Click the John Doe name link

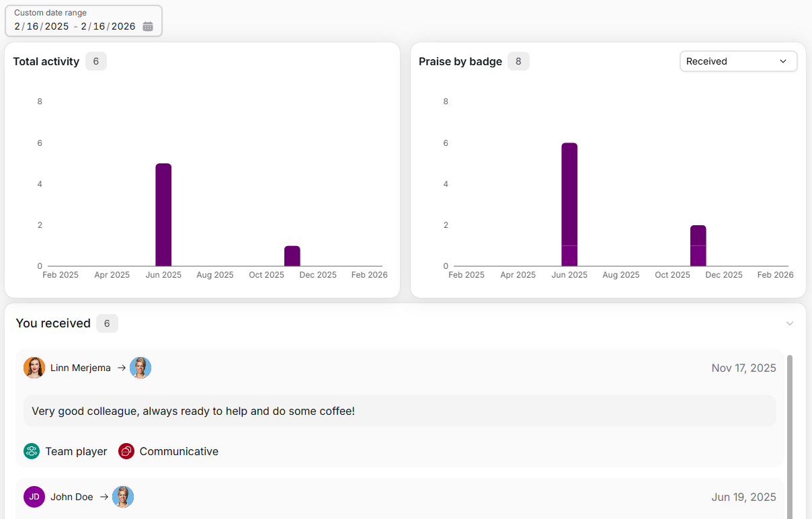pyautogui.click(x=72, y=497)
